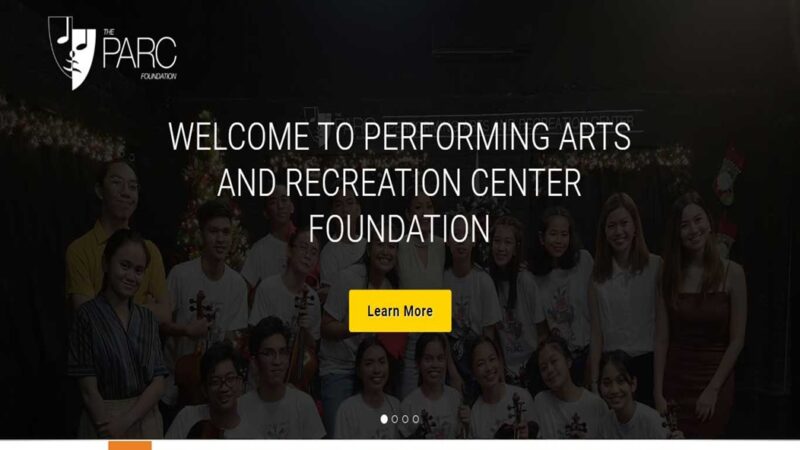Click the orange block below the hero banner

pos(130,445)
